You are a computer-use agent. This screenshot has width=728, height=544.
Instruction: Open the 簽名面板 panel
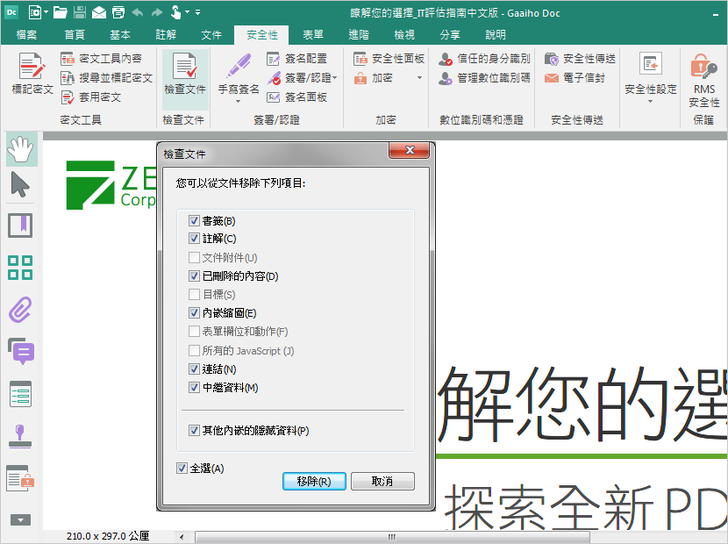[x=297, y=97]
